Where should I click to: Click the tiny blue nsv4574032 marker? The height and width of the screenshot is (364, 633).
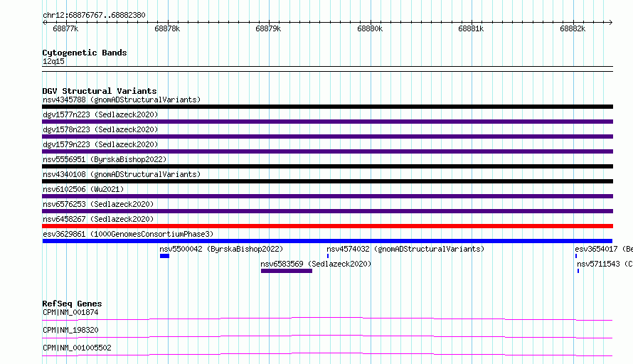click(328, 256)
